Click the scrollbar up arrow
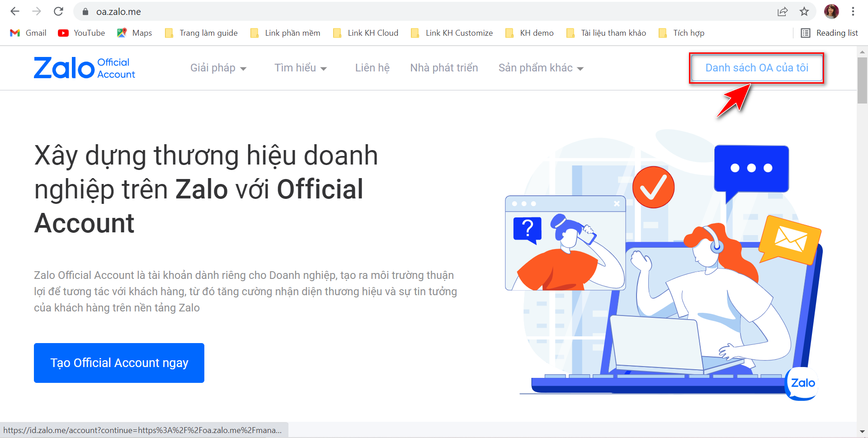Screen dimensions: 868x438 (x=862, y=52)
